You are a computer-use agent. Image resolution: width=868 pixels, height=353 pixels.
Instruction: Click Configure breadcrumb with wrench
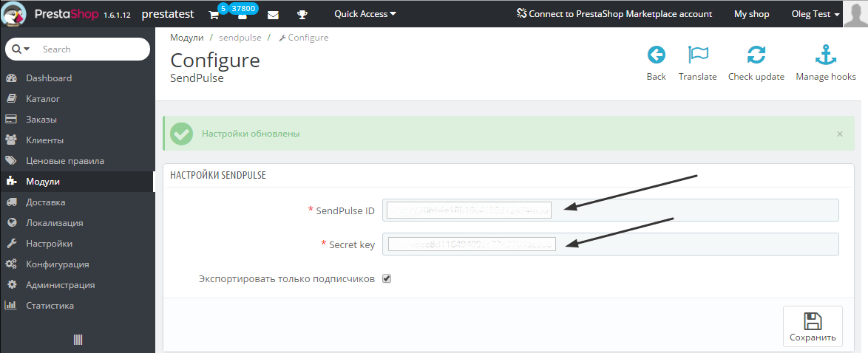303,38
